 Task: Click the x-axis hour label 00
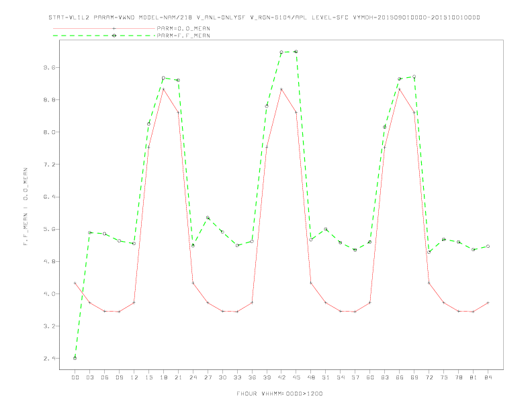[75, 377]
